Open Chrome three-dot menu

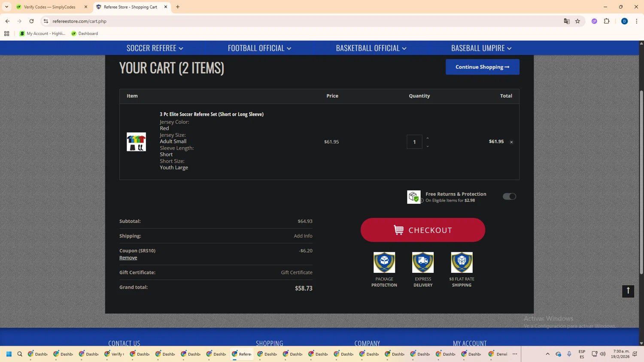[637, 21]
